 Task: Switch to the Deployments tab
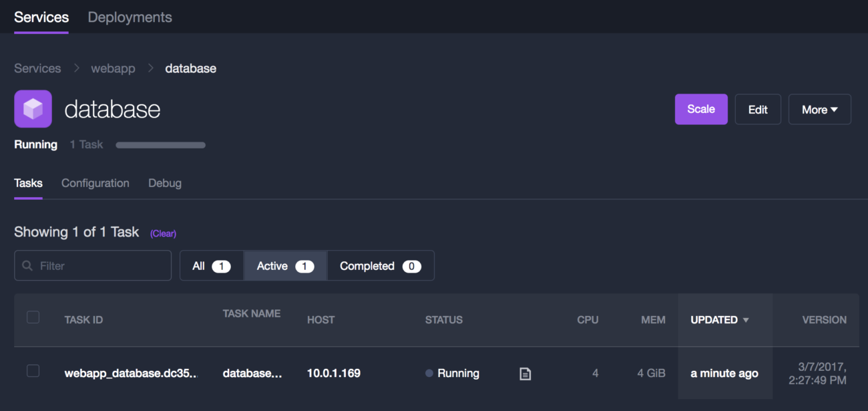point(130,17)
